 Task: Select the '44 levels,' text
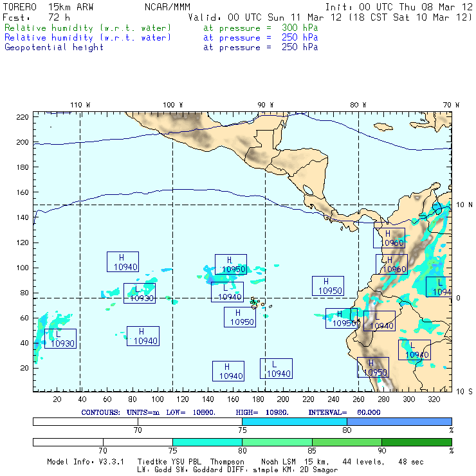(363, 462)
